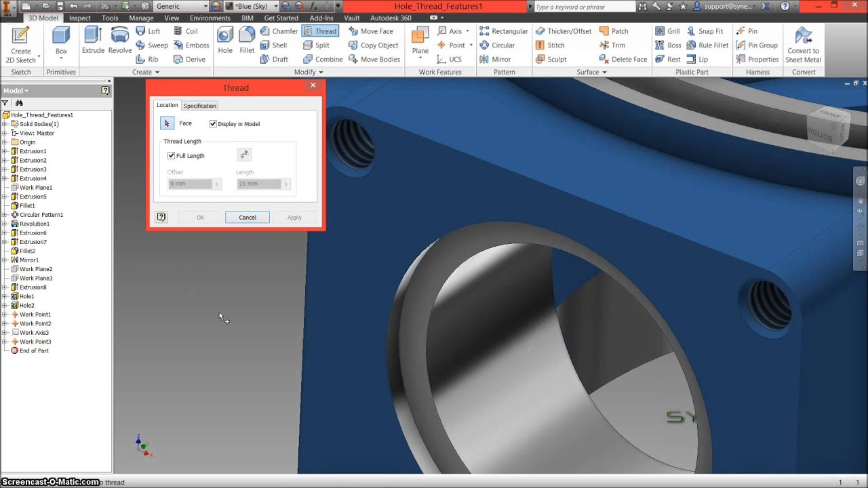Click the keyword search field
This screenshot has height=488, width=868.
tap(583, 7)
